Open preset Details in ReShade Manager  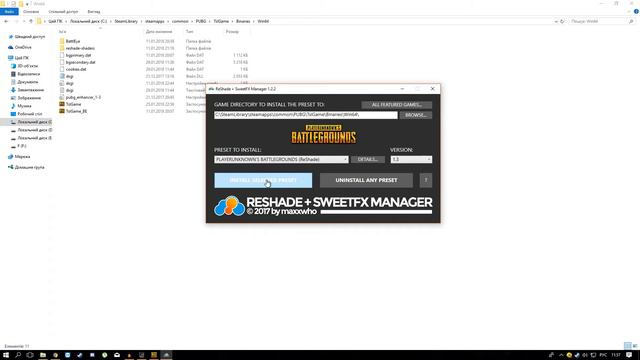(x=368, y=159)
